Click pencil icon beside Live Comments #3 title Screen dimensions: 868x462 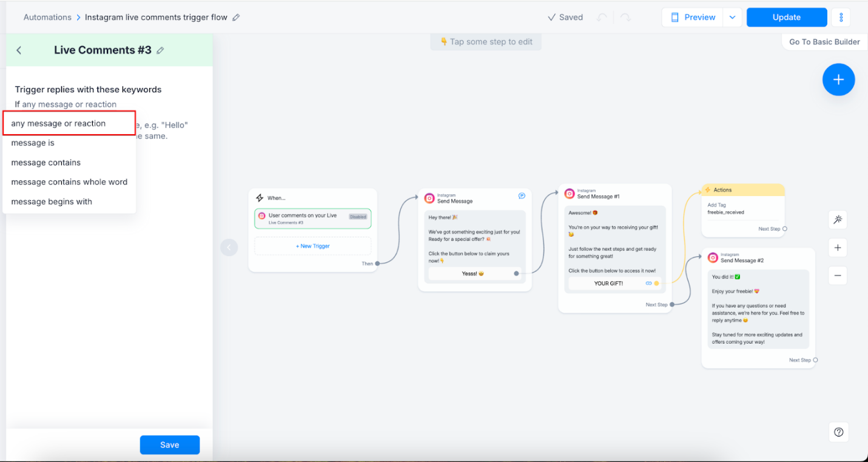(160, 50)
